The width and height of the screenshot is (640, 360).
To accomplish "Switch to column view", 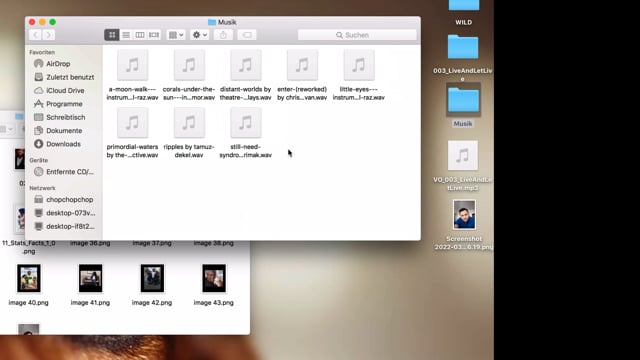I will 140,35.
